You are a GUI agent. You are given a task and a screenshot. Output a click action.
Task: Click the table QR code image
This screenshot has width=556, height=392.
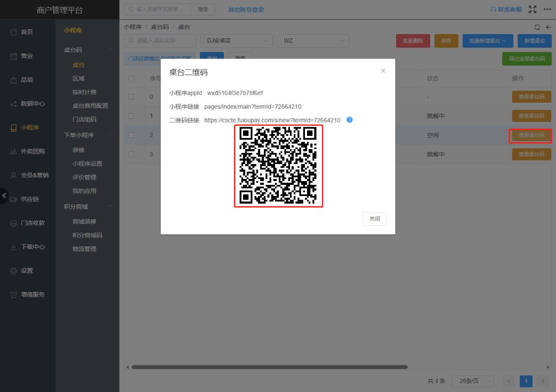pos(278,166)
